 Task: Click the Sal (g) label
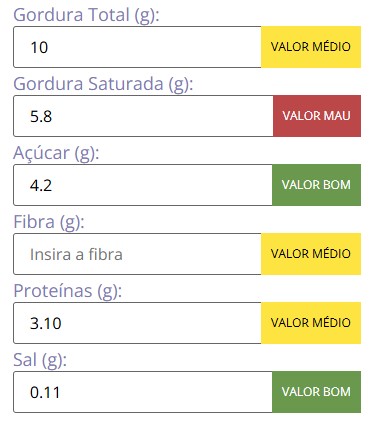40,360
